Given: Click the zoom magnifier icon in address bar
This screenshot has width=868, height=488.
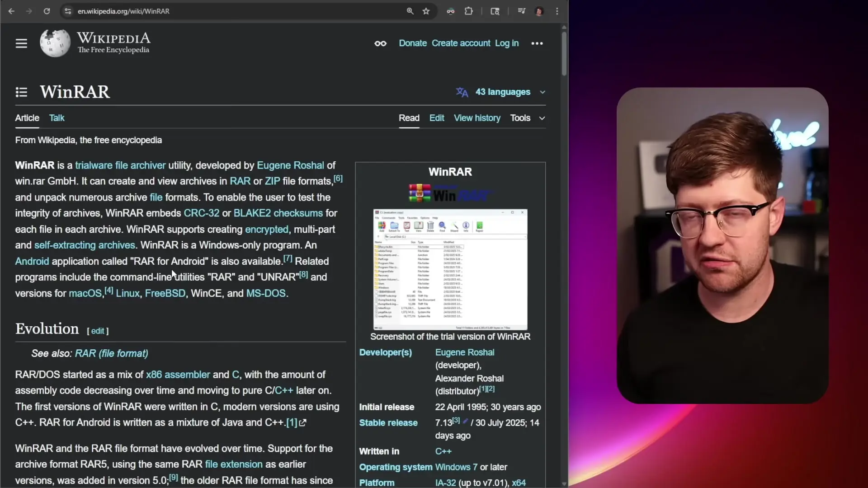Looking at the screenshot, I should point(410,11).
